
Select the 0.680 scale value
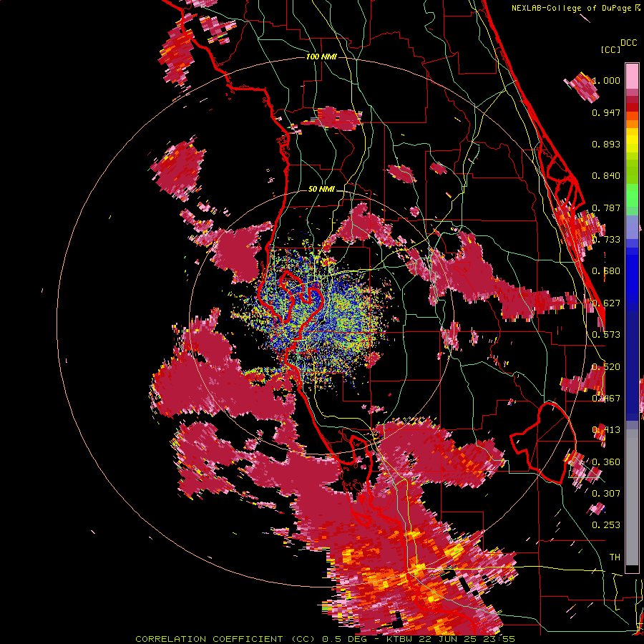coord(606,271)
